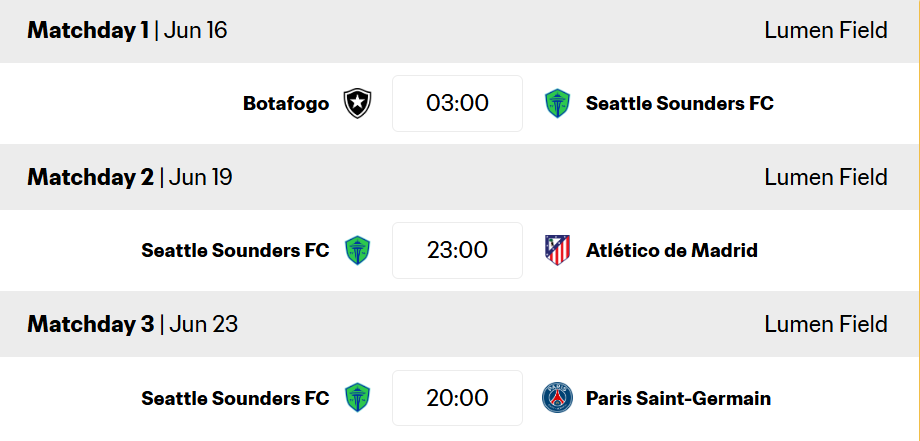Click the 03:00 kickoff time box
This screenshot has width=920, height=441.
(x=457, y=103)
